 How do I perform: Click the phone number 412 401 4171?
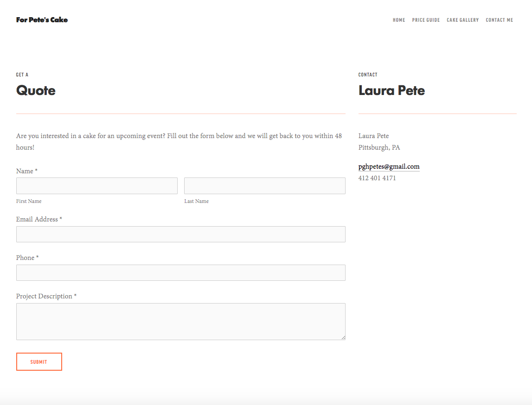click(x=377, y=178)
